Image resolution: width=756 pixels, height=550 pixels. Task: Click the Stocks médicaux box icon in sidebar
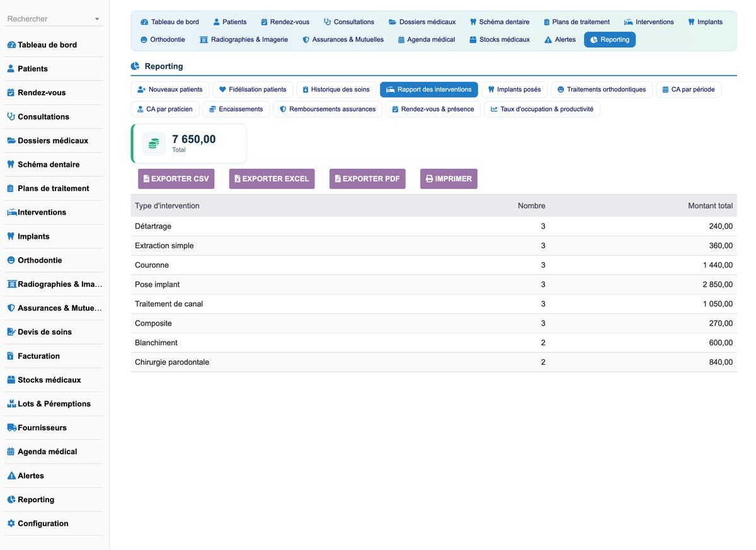point(11,380)
